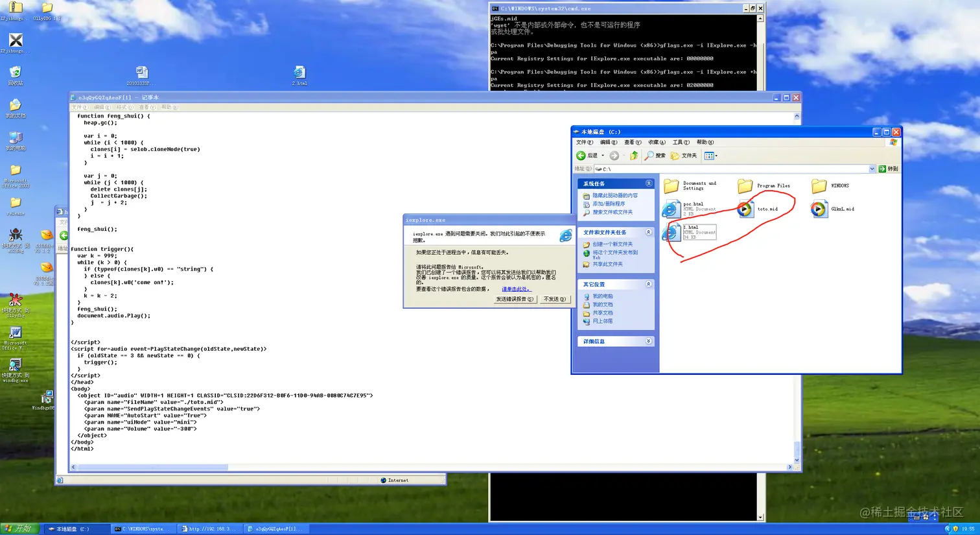Open the back button history dropdown arrow

[x=603, y=156]
